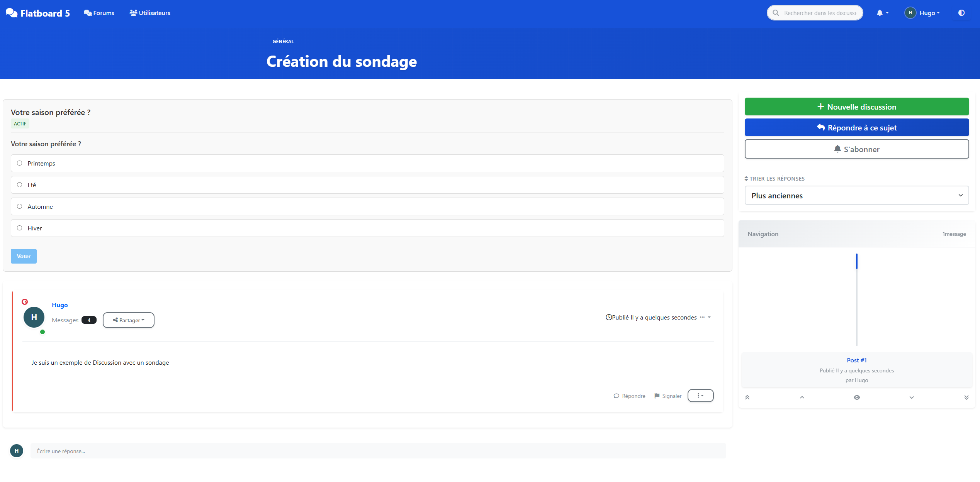
Task: Select the Hiver poll option
Action: tap(19, 228)
